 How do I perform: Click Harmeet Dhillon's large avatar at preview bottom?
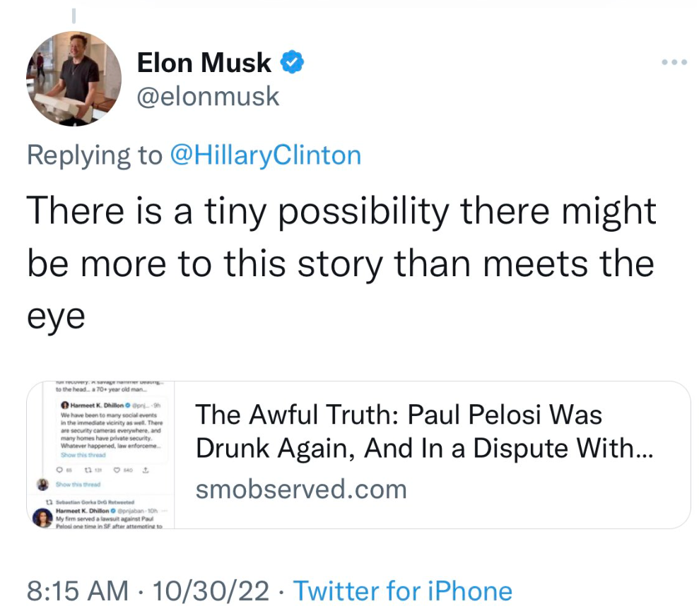coord(43,519)
